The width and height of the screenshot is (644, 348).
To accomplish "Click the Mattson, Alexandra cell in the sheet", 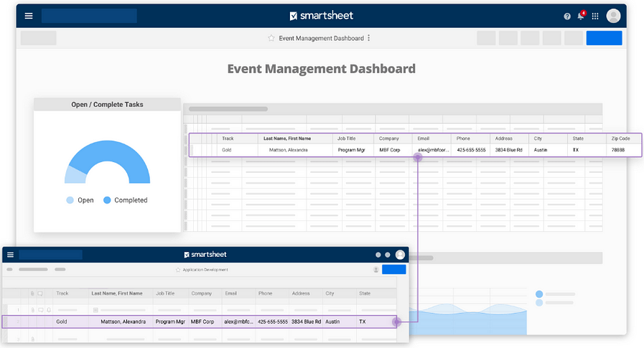I will (x=123, y=321).
